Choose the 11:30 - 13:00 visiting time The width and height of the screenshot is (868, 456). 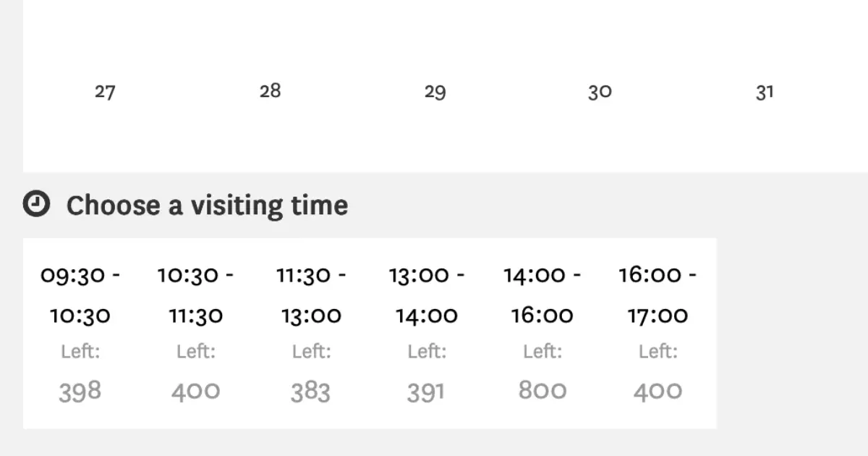click(311, 334)
